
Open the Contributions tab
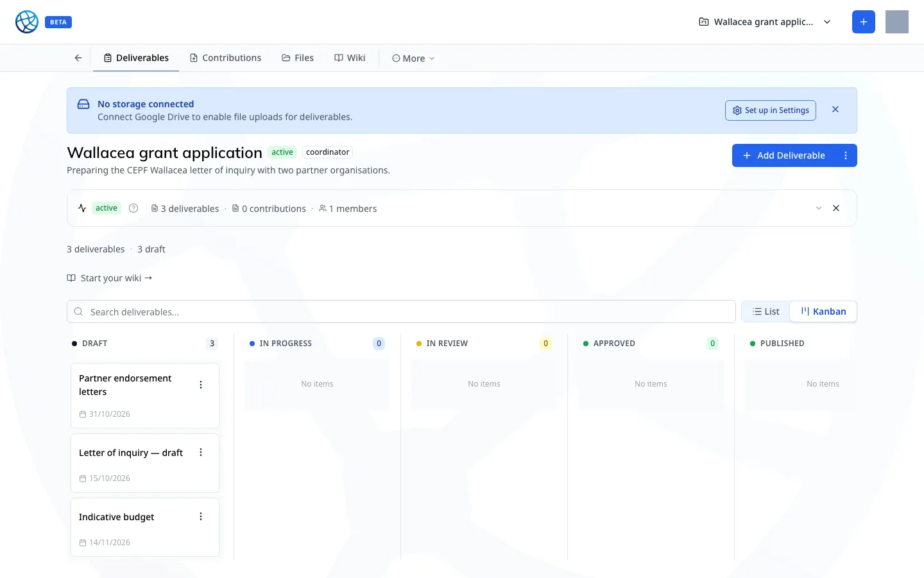point(225,58)
